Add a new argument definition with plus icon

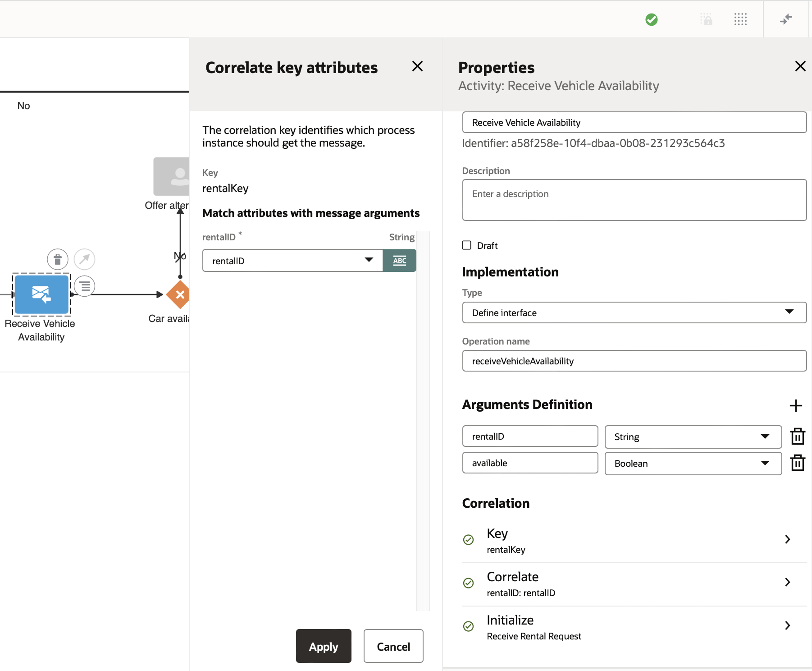(796, 405)
